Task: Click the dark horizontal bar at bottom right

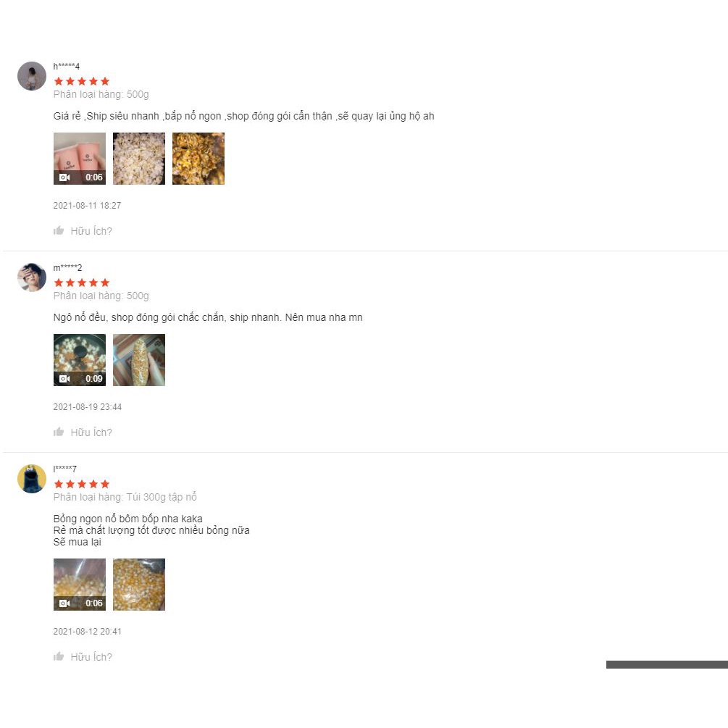Action: [666, 664]
